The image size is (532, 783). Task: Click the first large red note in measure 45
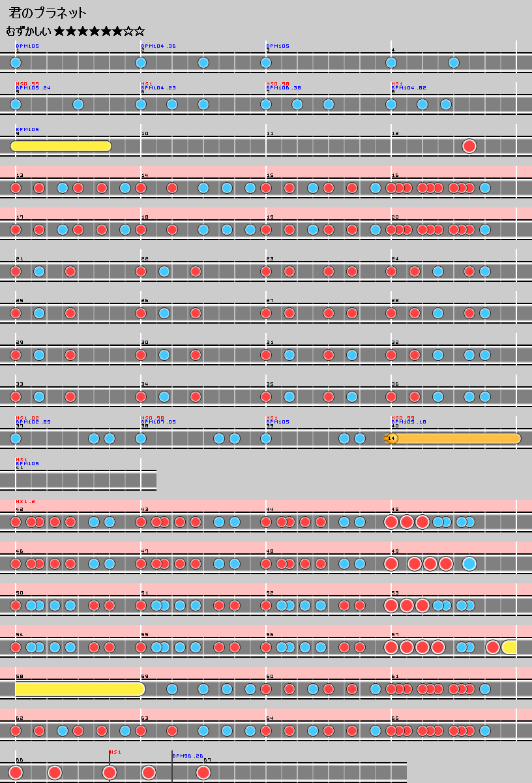click(x=391, y=522)
